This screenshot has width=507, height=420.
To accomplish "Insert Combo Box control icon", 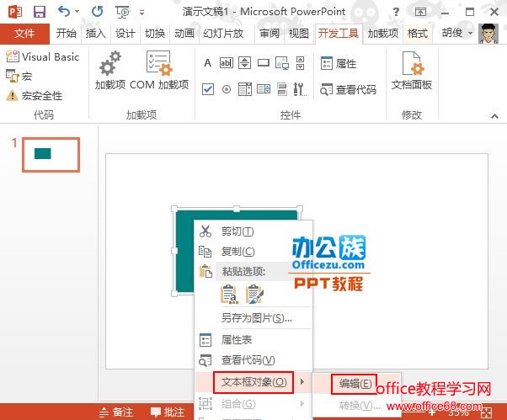I will tap(264, 89).
